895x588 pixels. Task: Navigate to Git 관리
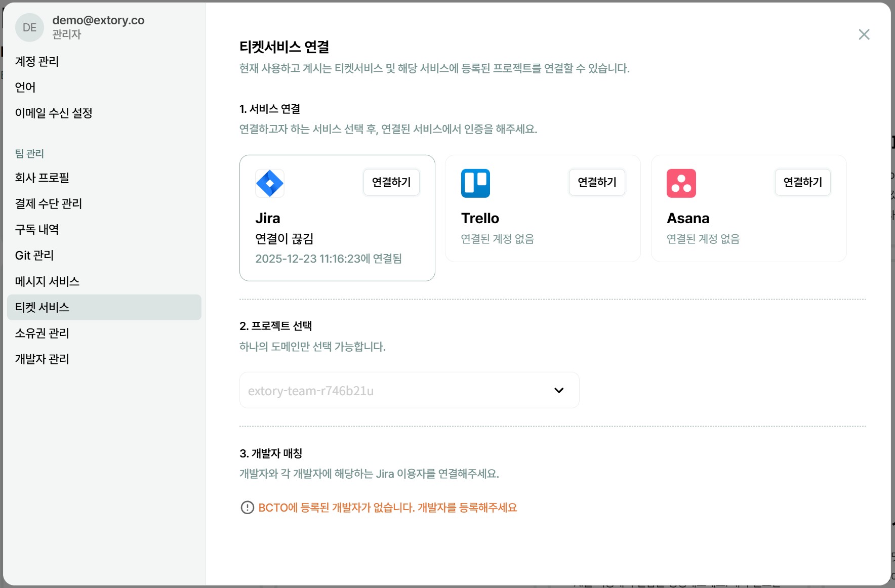pos(34,255)
